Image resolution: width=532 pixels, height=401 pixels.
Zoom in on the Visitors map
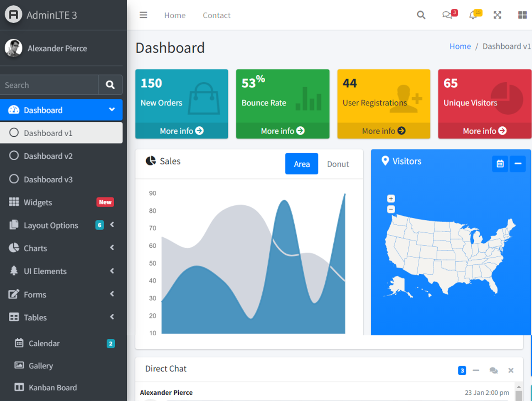[391, 199]
